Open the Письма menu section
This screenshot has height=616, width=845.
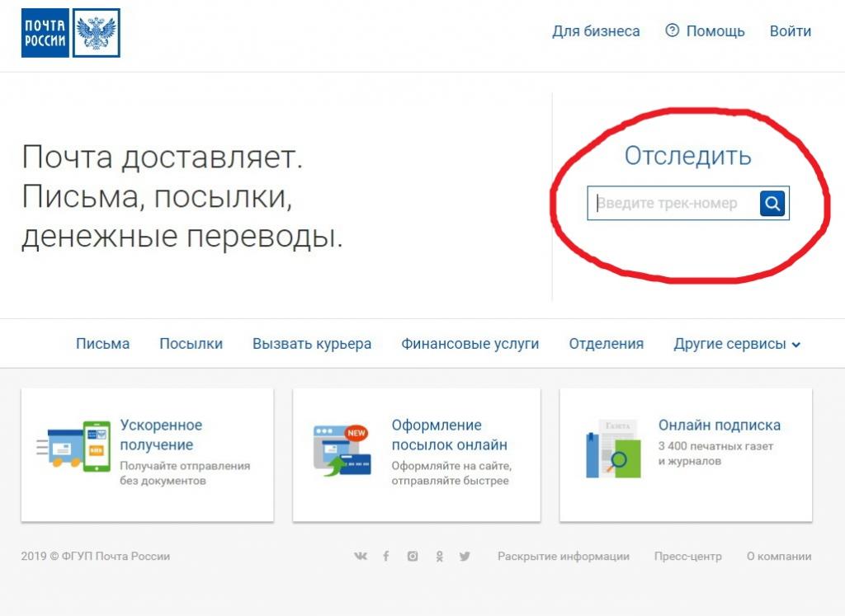(x=102, y=344)
